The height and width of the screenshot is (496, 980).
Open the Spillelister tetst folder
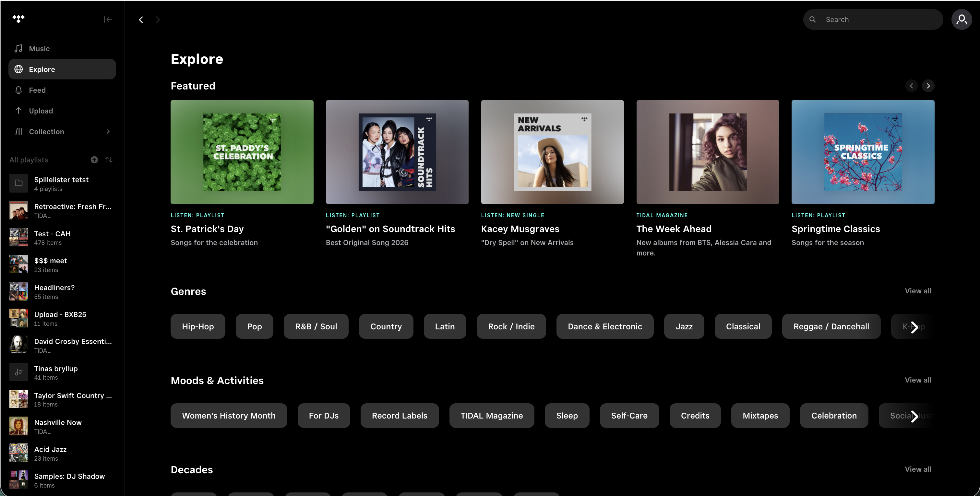[62, 184]
